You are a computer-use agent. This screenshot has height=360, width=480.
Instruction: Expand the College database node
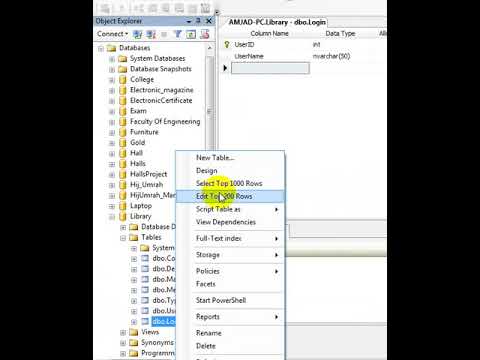[112, 80]
